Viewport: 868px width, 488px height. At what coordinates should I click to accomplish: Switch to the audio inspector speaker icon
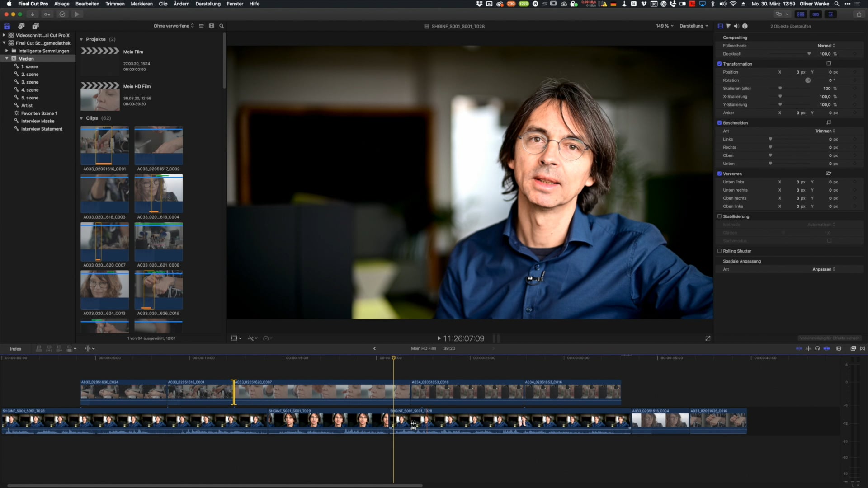[736, 26]
